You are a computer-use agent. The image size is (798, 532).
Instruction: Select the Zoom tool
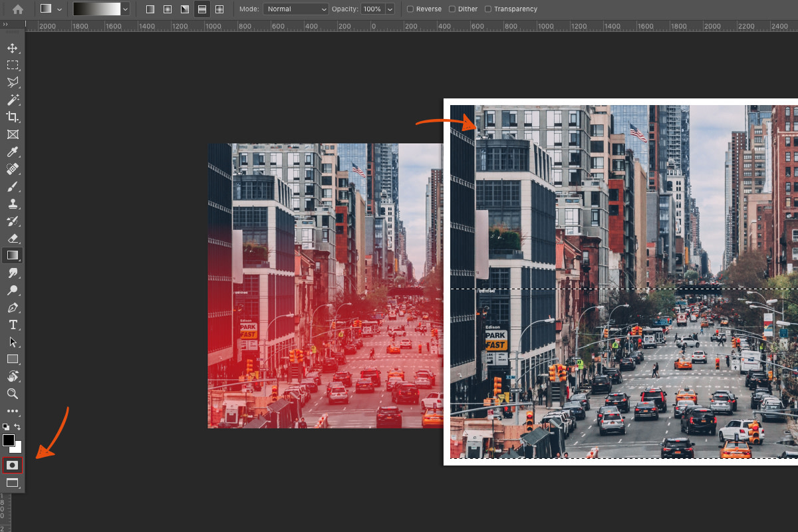tap(12, 394)
